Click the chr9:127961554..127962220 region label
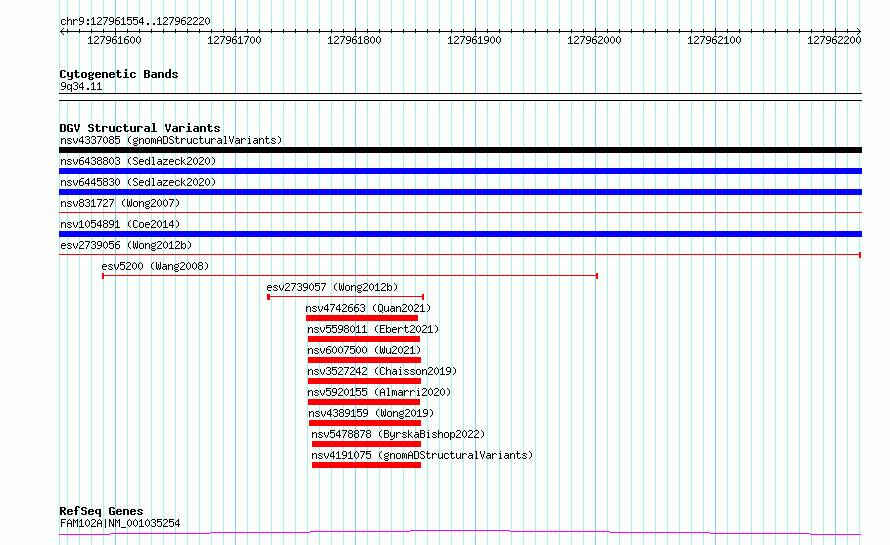 [x=135, y=21]
